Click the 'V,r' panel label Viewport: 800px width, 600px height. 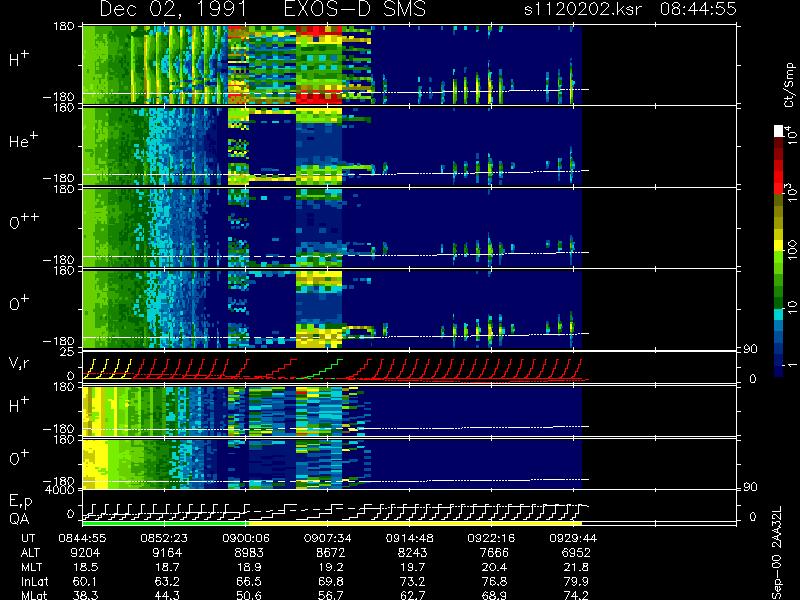click(20, 363)
